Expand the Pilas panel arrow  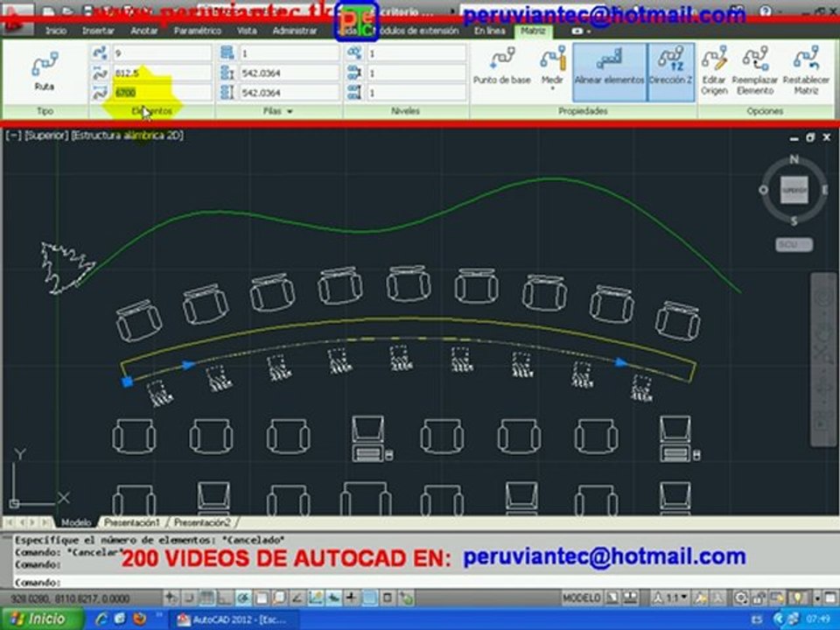click(x=290, y=111)
